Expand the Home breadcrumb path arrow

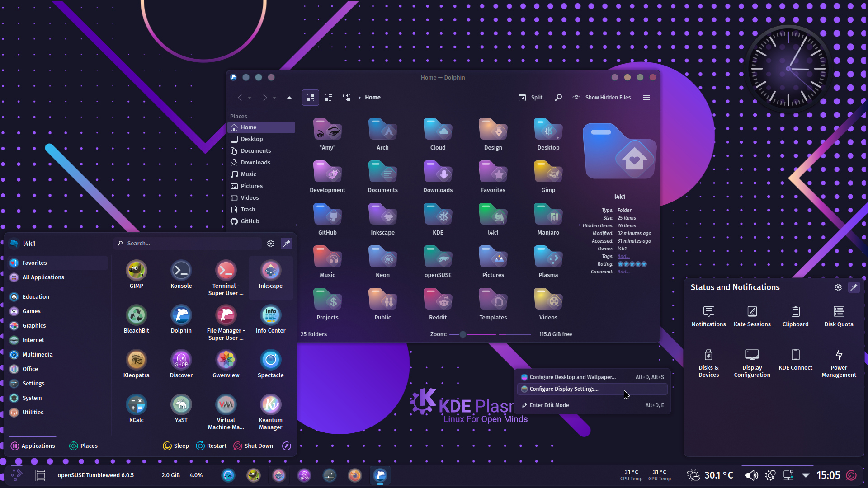pyautogui.click(x=359, y=98)
